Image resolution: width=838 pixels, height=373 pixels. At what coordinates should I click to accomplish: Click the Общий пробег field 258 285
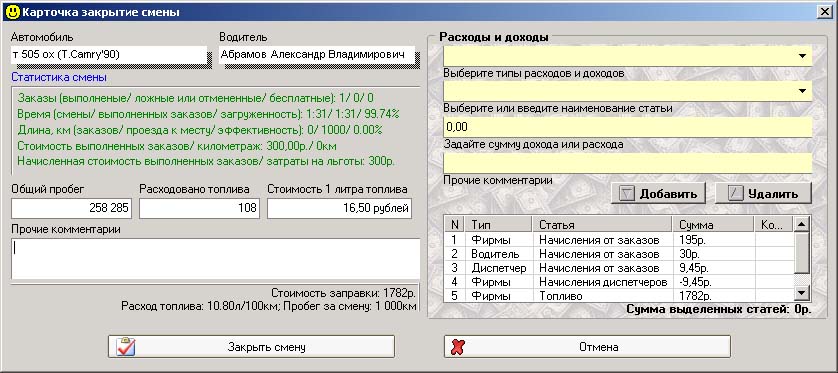tap(71, 208)
